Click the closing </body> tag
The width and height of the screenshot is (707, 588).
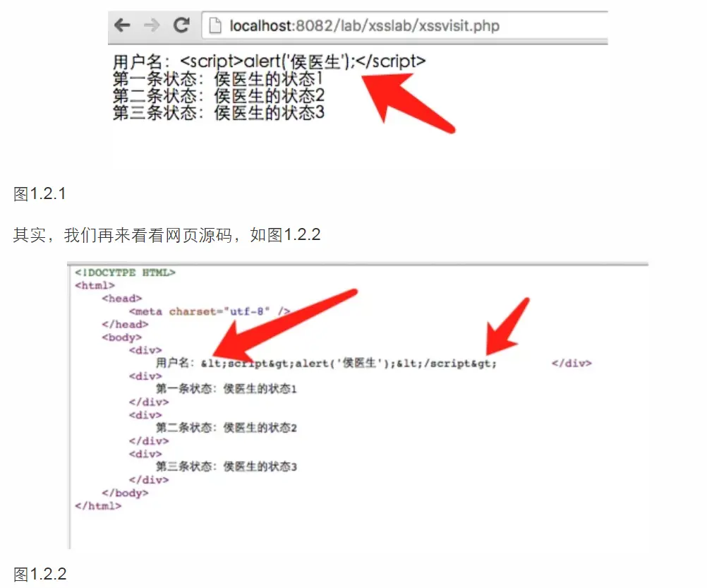pos(125,493)
